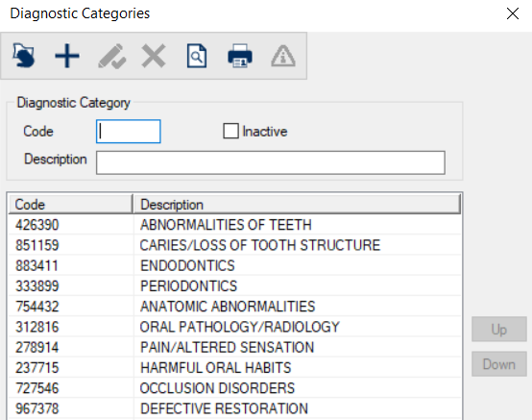The image size is (532, 420).
Task: Select the ENDODONTICS category row
Action: (234, 265)
